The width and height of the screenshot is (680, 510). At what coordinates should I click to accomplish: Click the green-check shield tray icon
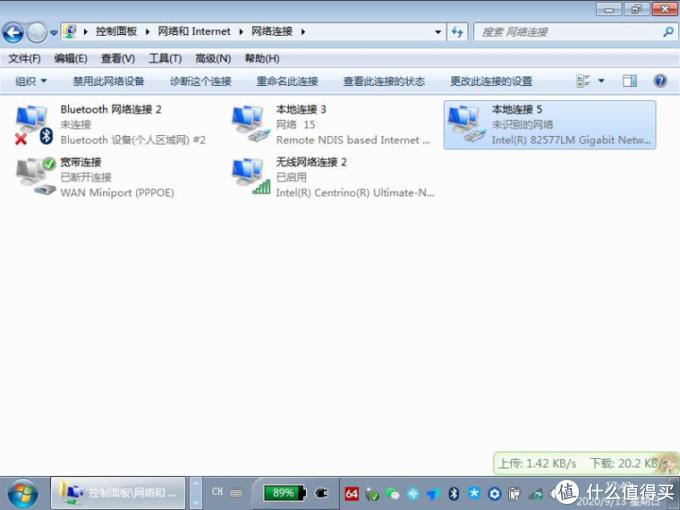[372, 494]
